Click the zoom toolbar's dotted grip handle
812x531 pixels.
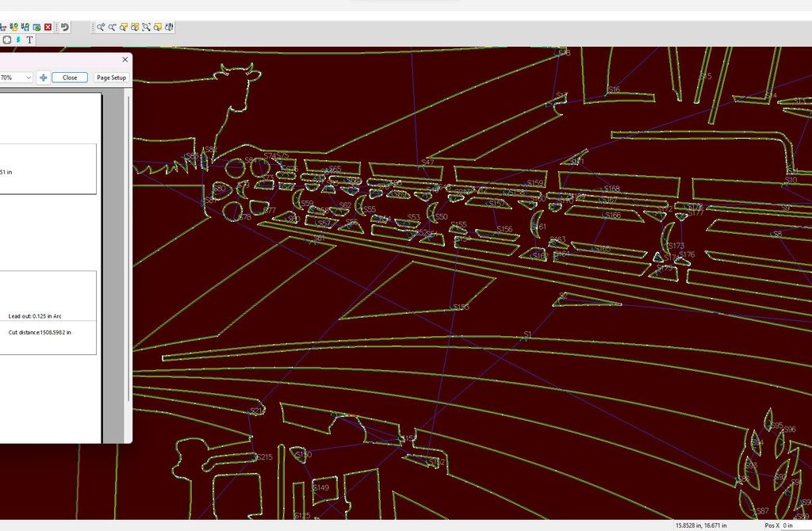coord(94,27)
